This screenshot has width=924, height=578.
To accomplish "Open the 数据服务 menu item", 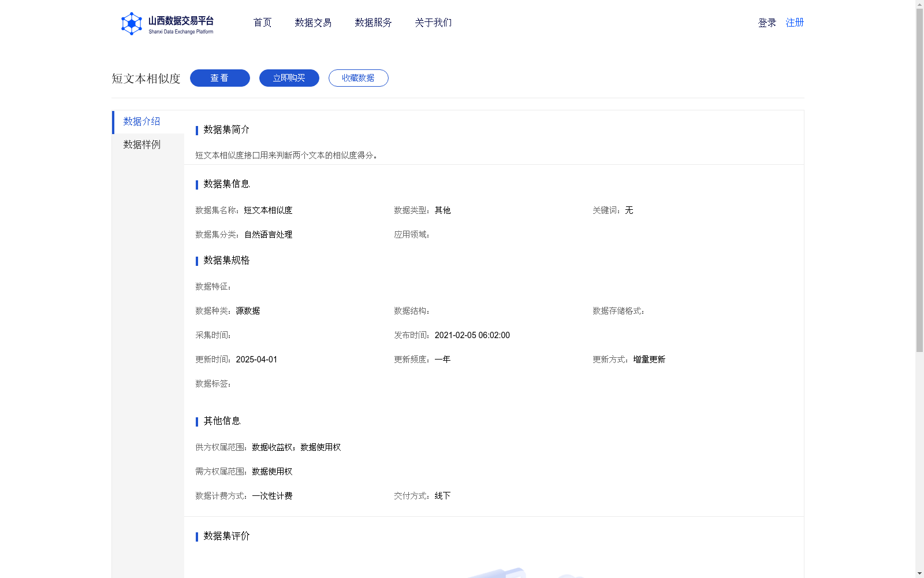I will (x=373, y=23).
